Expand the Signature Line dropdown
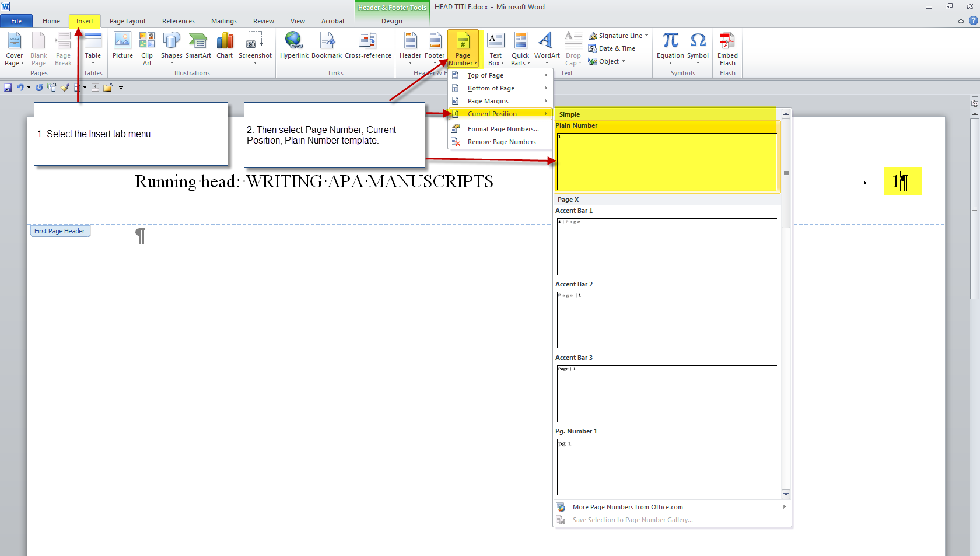This screenshot has width=980, height=556. pyautogui.click(x=646, y=36)
